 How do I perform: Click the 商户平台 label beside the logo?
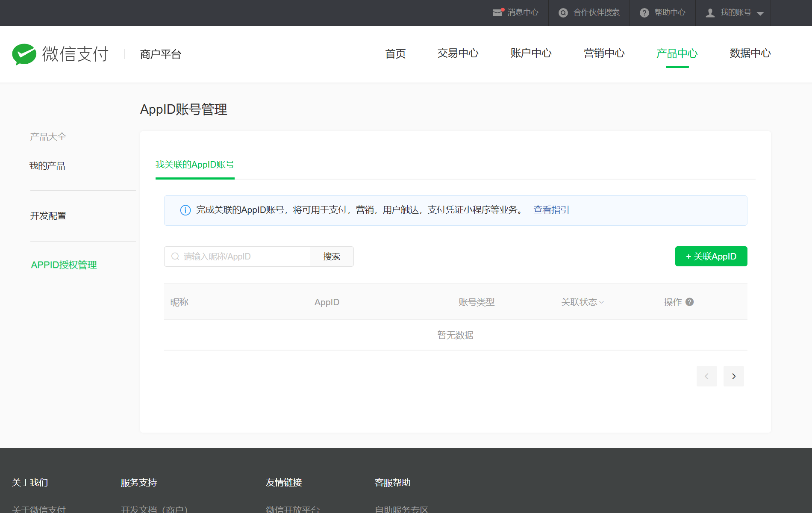[161, 54]
